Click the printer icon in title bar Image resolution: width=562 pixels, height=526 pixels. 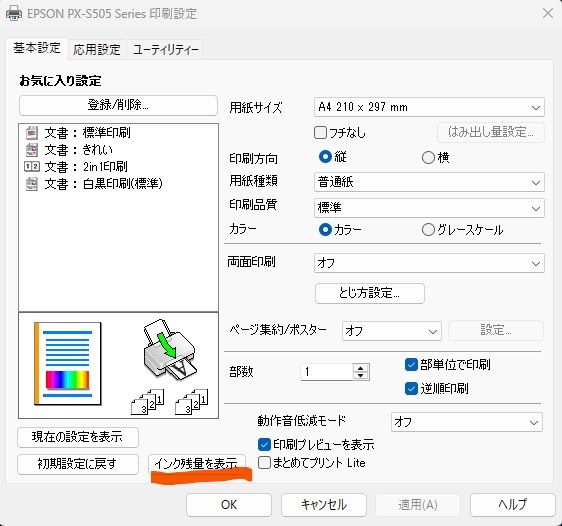(14, 13)
